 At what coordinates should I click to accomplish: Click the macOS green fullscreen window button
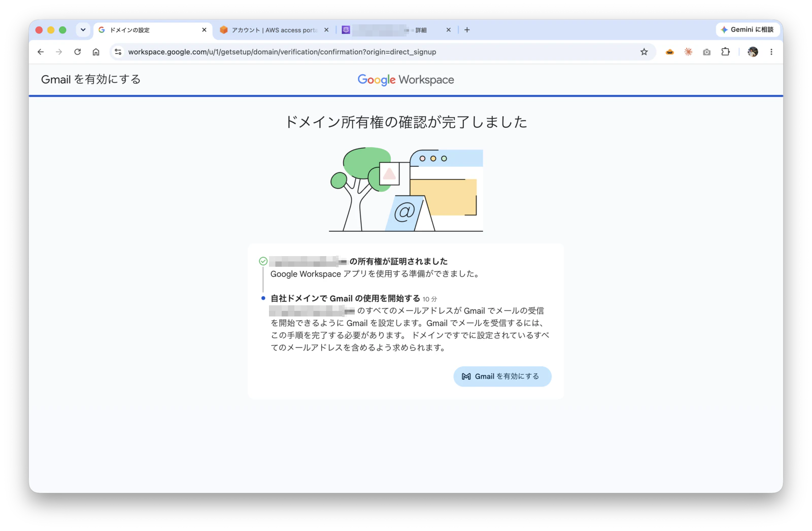(62, 30)
